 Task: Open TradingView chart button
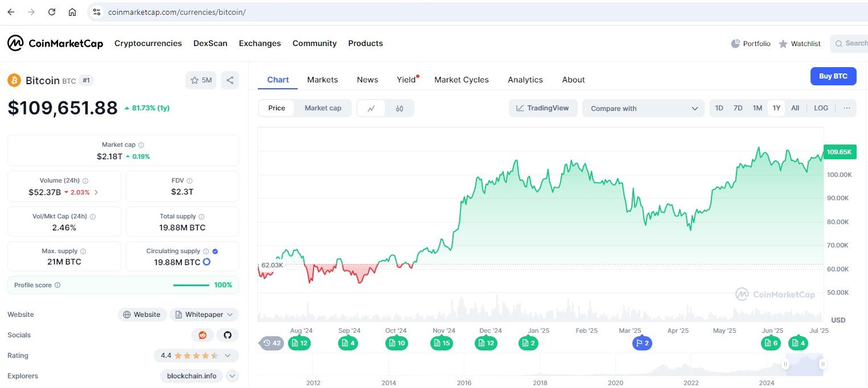tap(543, 108)
